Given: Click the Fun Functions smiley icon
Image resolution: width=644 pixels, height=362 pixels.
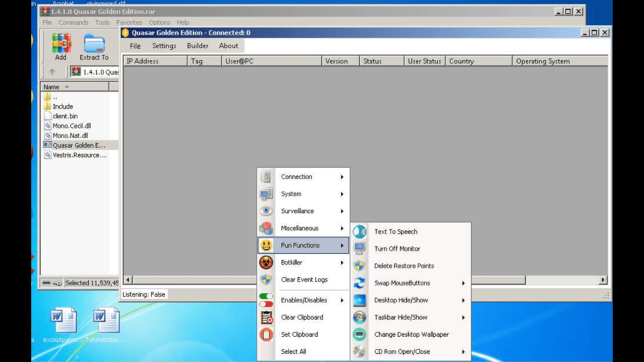Looking at the screenshot, I should pyautogui.click(x=266, y=246).
